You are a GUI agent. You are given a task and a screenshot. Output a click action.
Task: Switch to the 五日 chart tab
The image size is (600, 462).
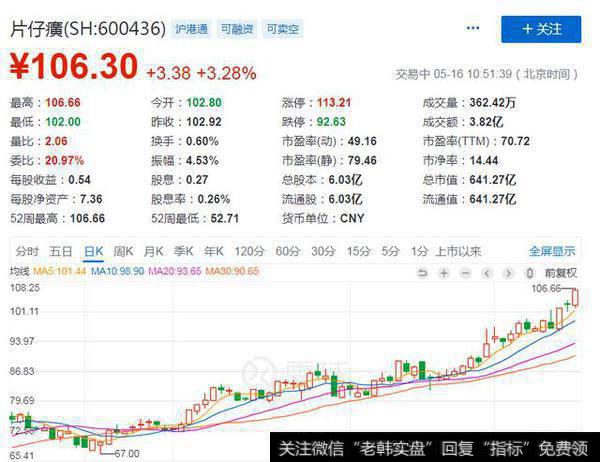(61, 251)
